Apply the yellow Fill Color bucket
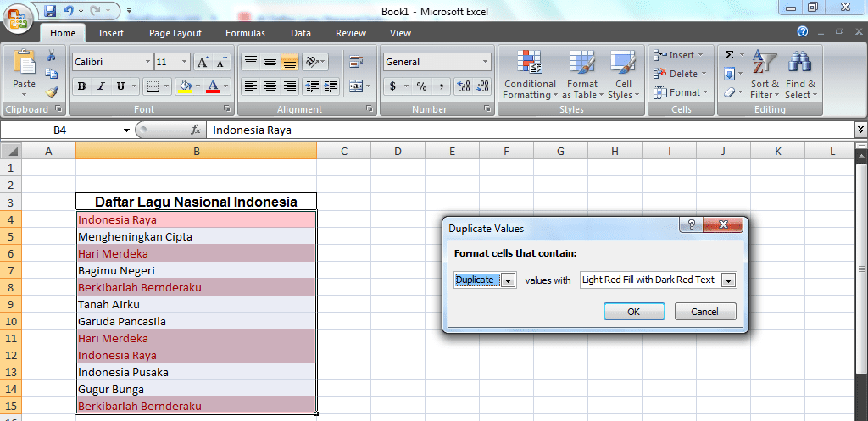Screen dimensions: 868x421 pyautogui.click(x=184, y=86)
